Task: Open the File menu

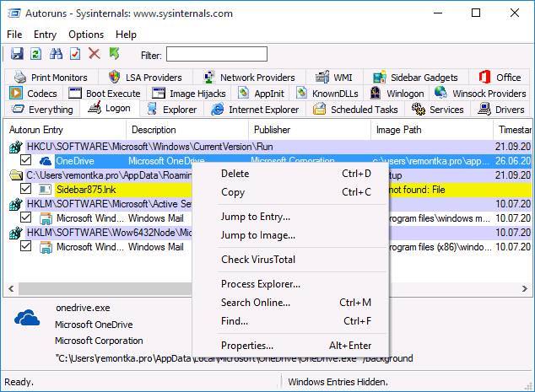Action: point(14,35)
